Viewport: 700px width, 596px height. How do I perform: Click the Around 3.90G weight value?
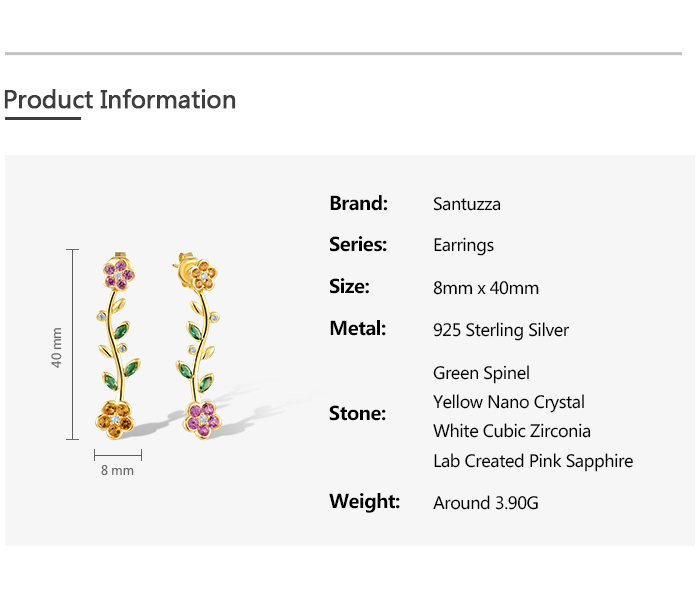coord(486,503)
